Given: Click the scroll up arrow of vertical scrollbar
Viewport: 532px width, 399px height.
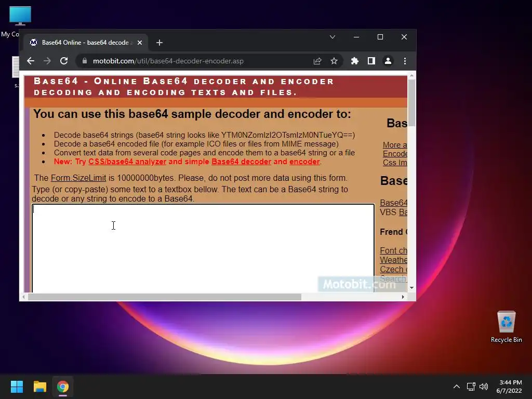Looking at the screenshot, I should (x=411, y=76).
